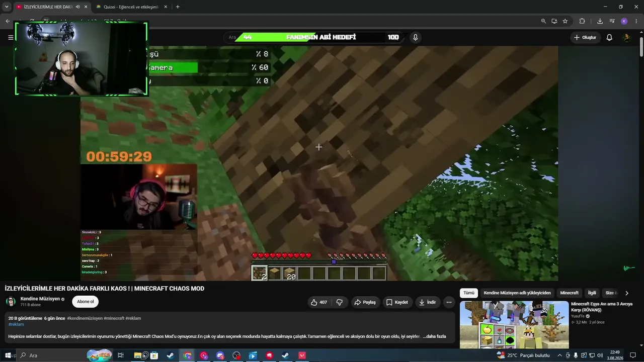Image resolution: width=644 pixels, height=362 pixels.
Task: Open File Explorer from the taskbar
Action: click(137, 355)
